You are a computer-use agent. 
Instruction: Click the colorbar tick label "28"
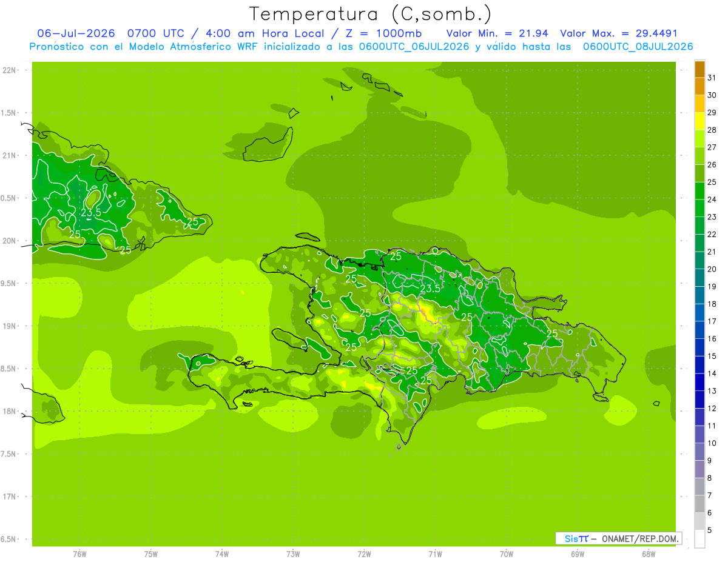point(712,130)
